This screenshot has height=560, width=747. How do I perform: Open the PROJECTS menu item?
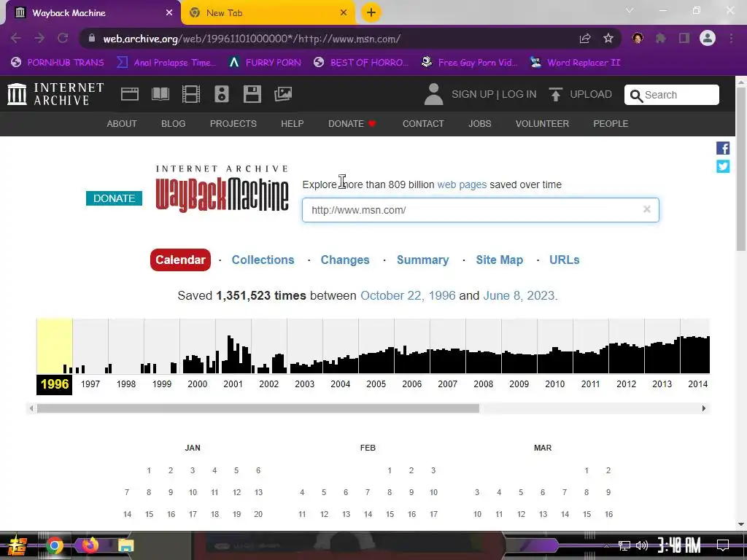(233, 124)
